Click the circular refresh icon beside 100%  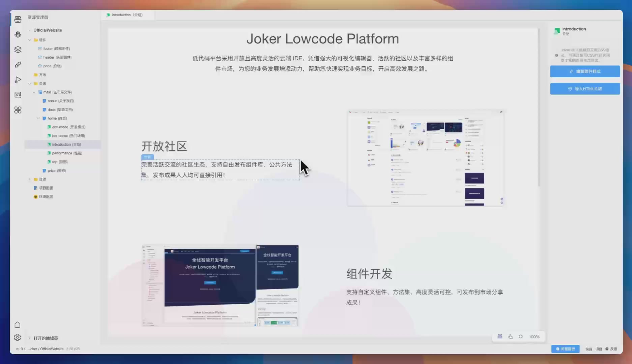tap(521, 336)
